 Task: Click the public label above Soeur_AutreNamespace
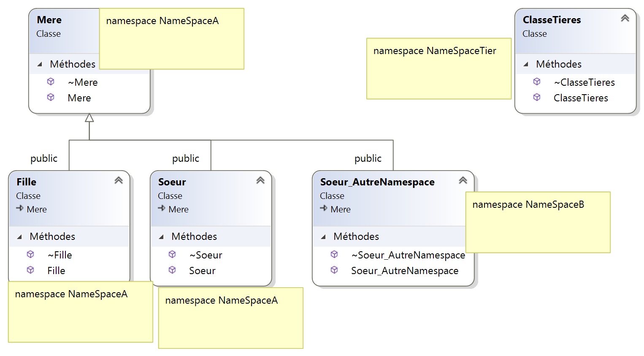point(368,159)
